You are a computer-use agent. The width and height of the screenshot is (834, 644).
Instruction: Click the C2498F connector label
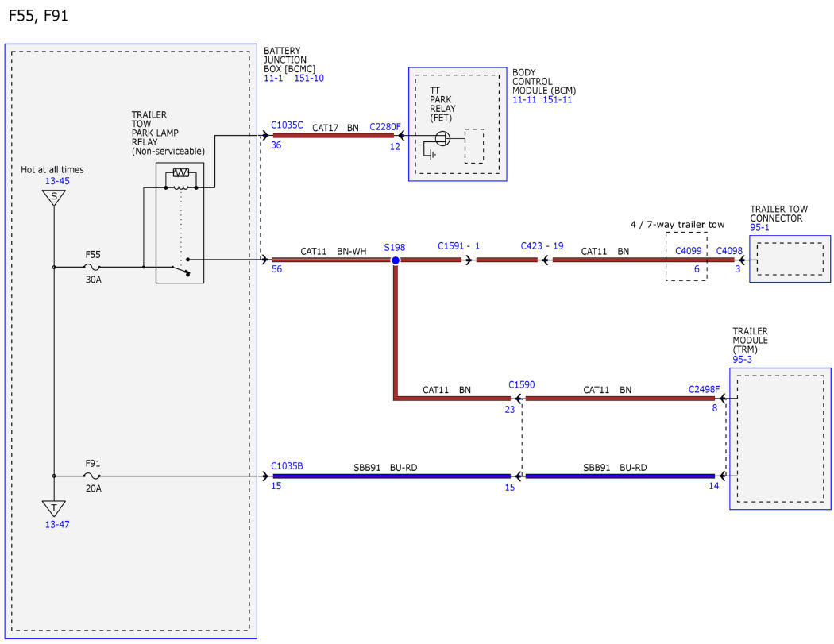705,389
